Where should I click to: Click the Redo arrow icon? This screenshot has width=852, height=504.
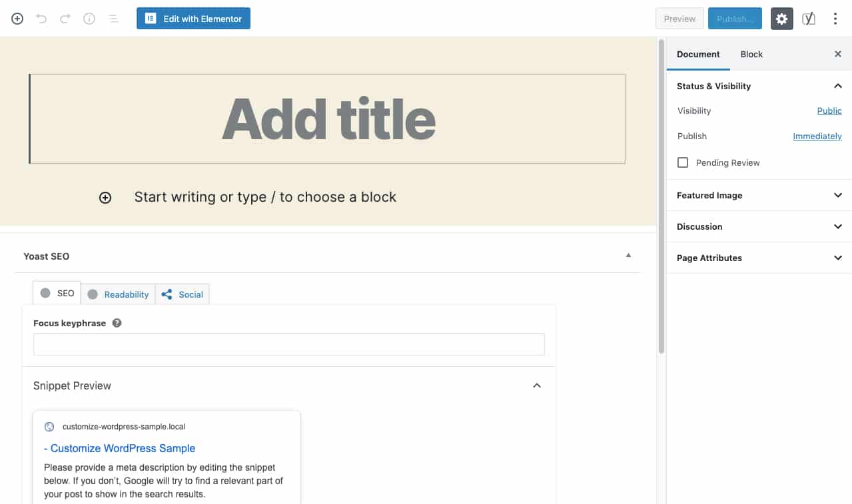(x=65, y=19)
